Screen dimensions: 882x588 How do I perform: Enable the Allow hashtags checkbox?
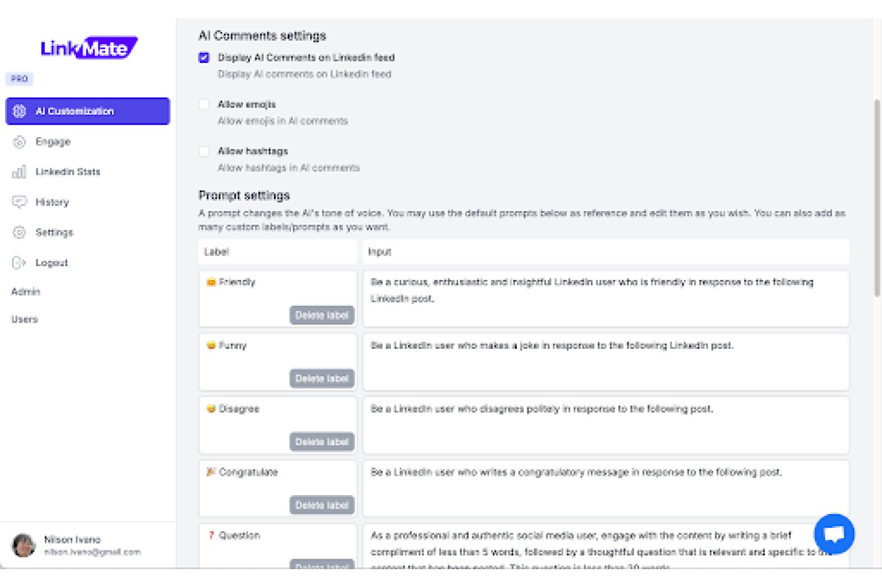pyautogui.click(x=204, y=152)
